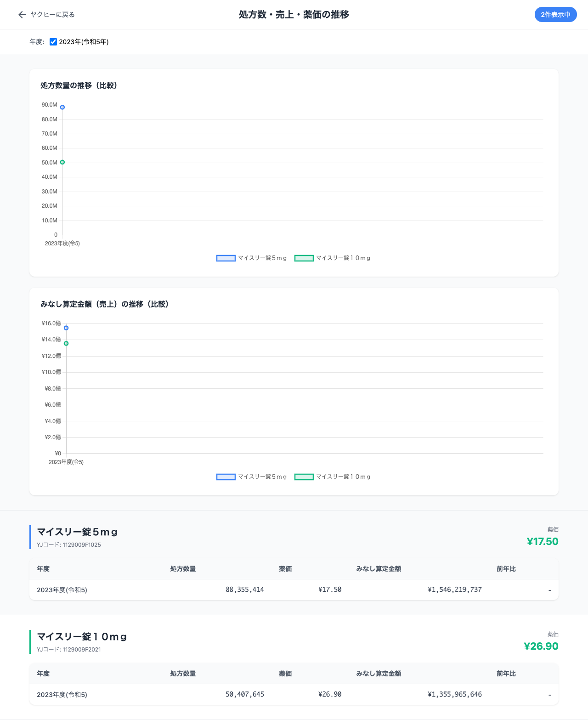Click the ¥17.50 drug price value
This screenshot has height=720, width=588.
(x=543, y=542)
